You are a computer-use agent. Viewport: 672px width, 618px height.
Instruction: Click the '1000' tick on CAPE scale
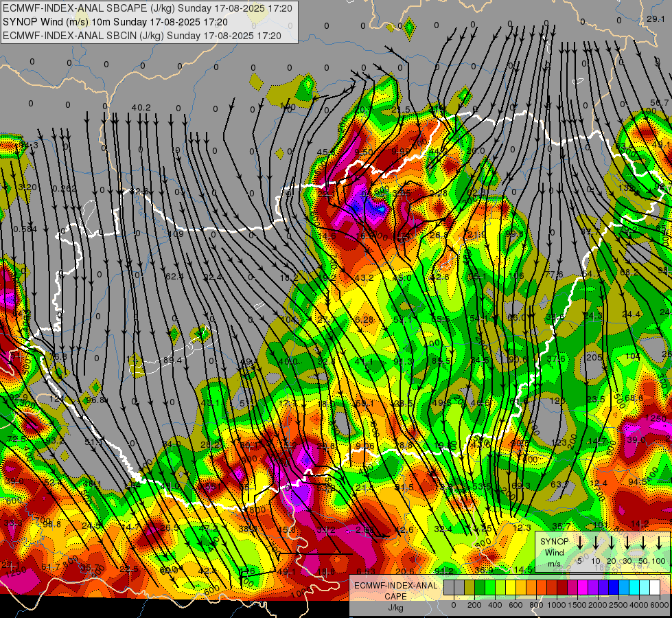click(557, 605)
